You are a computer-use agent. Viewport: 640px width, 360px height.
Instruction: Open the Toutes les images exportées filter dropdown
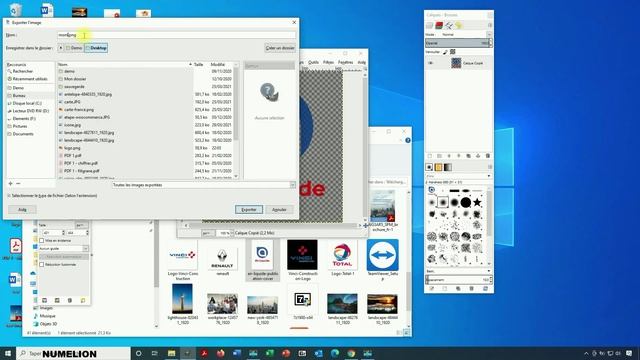(204, 185)
